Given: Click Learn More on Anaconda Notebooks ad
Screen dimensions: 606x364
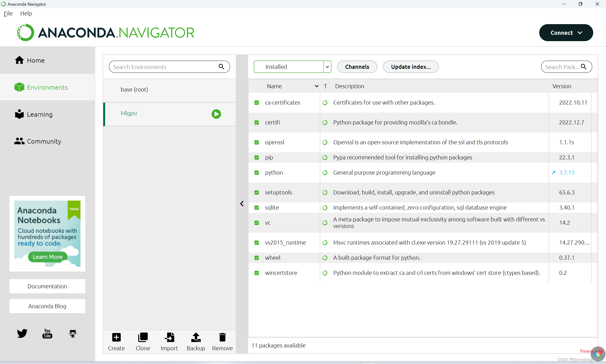Looking at the screenshot, I should 48,257.
